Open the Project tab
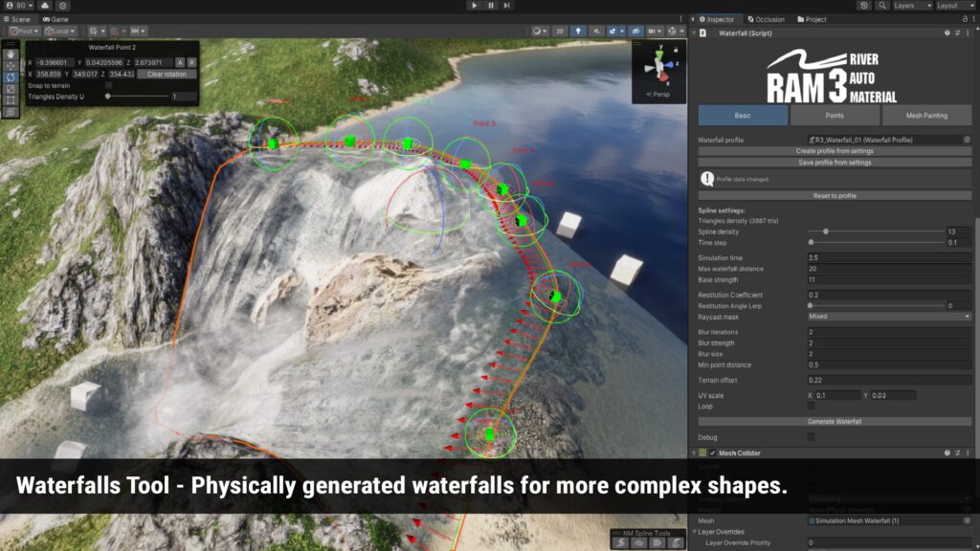 coord(812,19)
